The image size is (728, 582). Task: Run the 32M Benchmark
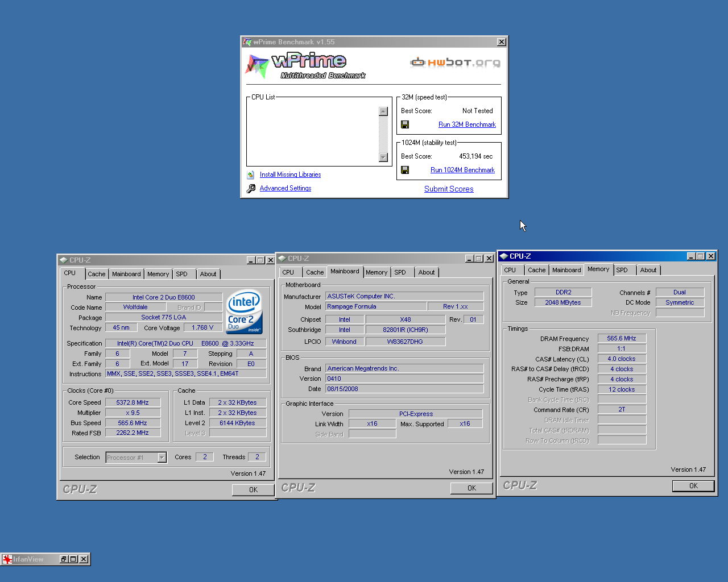467,124
